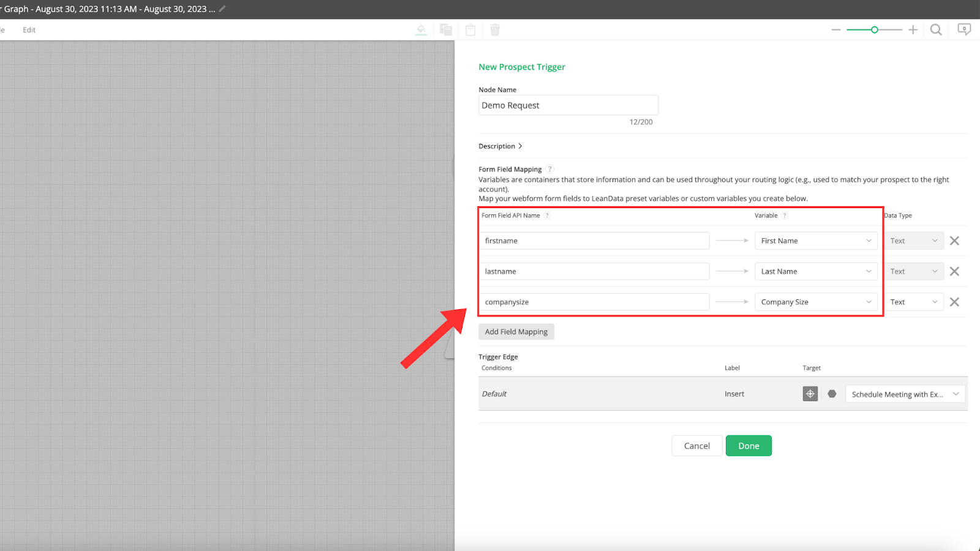The height and width of the screenshot is (551, 980).
Task: Click the Done button
Action: coord(748,445)
